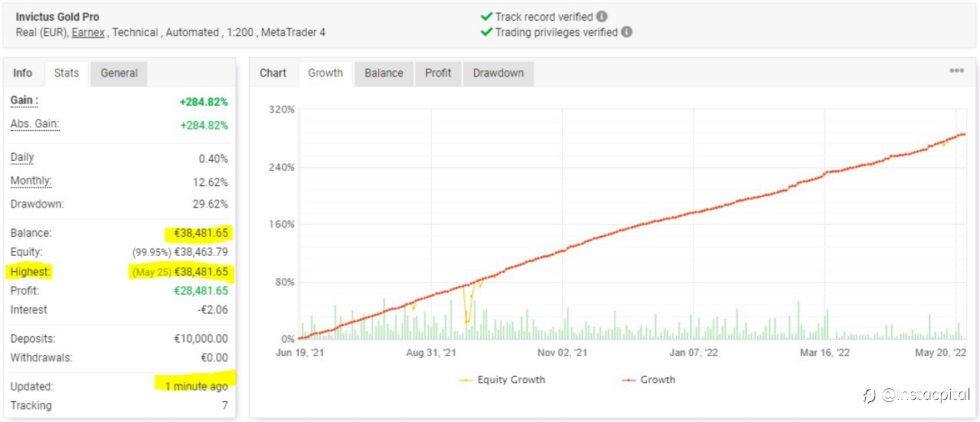The image size is (980, 422).
Task: Click the Withdrawals €0.00 value
Action: (214, 358)
